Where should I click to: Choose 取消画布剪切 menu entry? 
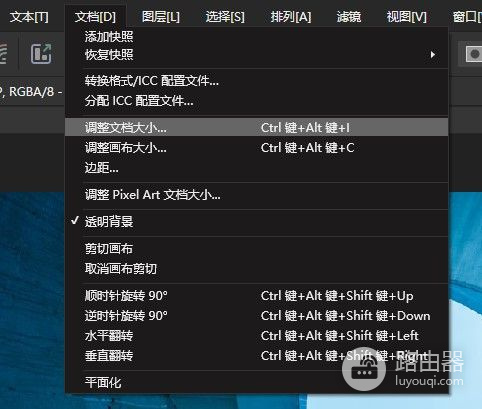coord(256,269)
